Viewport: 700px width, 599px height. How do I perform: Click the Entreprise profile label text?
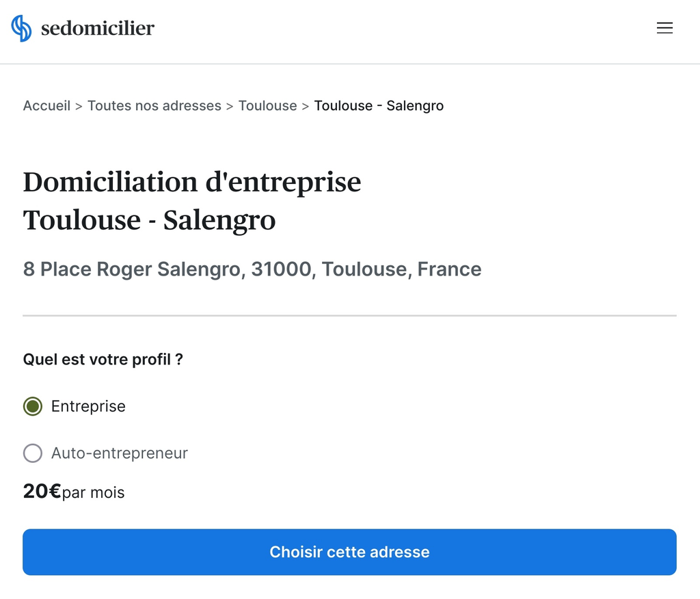[x=88, y=406]
